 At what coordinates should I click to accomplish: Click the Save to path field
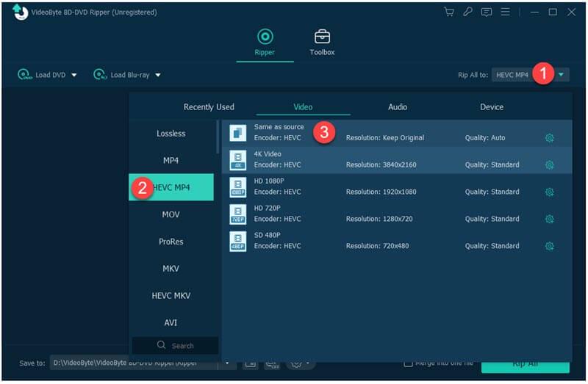(134, 363)
